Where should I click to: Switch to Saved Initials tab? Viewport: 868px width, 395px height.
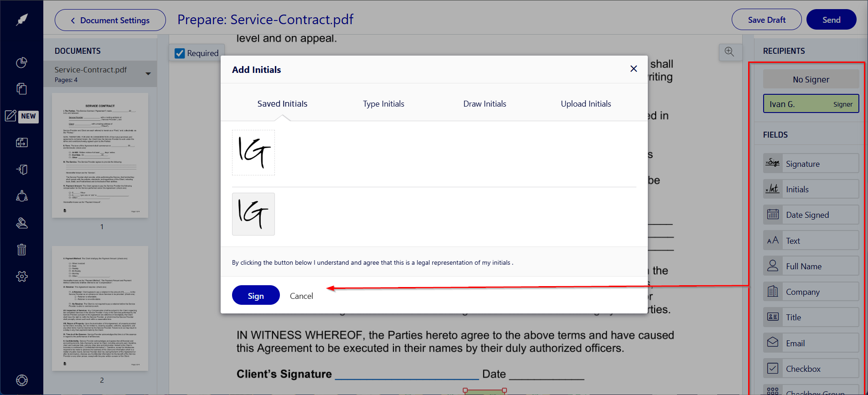(x=282, y=104)
